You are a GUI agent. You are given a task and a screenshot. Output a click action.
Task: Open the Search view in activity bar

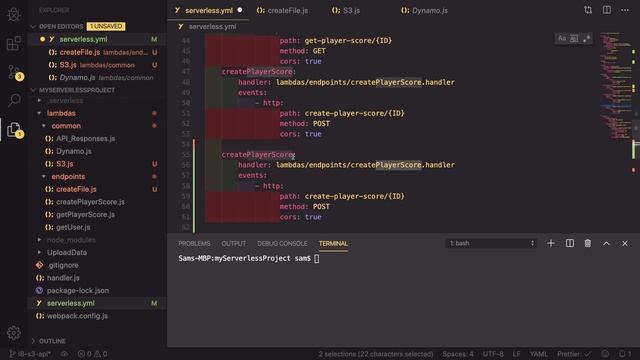point(14,100)
